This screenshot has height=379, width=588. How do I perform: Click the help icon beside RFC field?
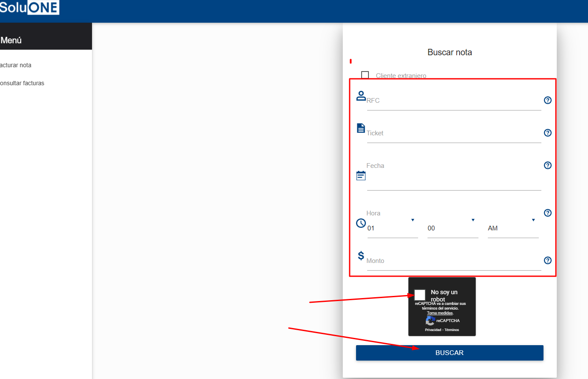[x=547, y=100]
